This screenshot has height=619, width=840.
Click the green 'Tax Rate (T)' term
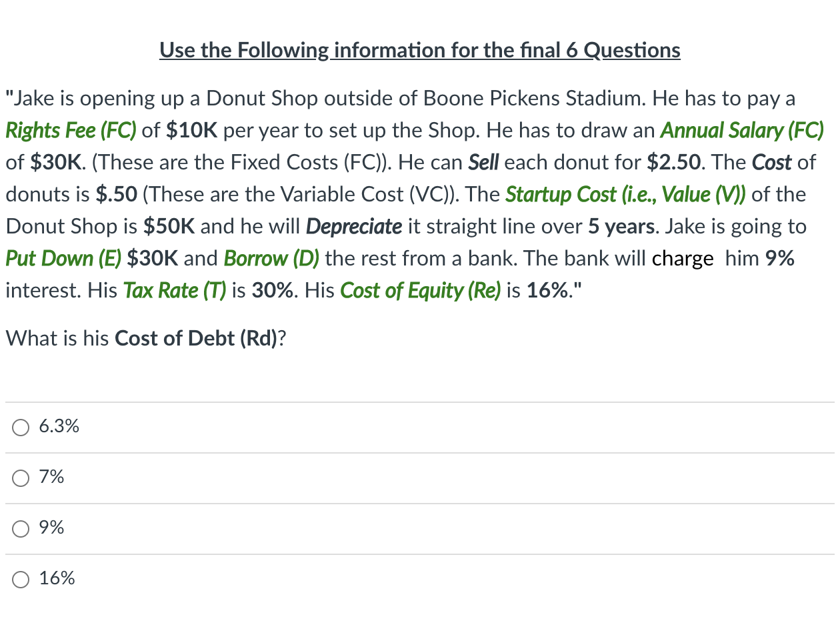coord(175,291)
